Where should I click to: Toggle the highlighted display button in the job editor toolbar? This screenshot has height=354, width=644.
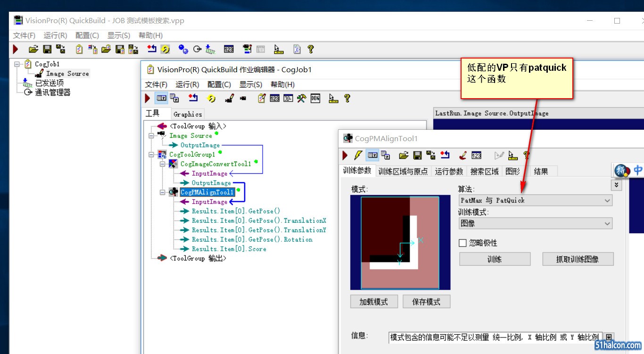[x=161, y=98]
